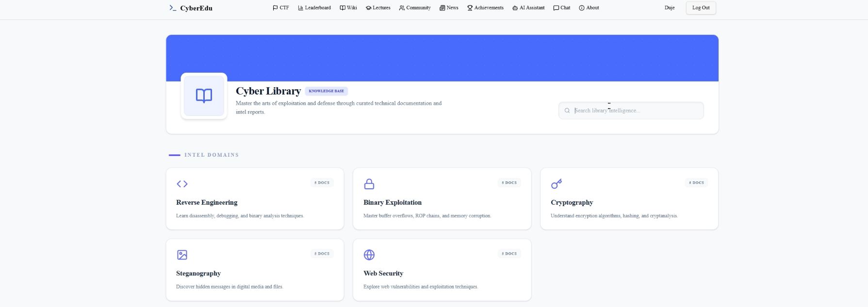Image resolution: width=868 pixels, height=307 pixels.
Task: Open the Reverse Engineering domain title
Action: pos(207,202)
